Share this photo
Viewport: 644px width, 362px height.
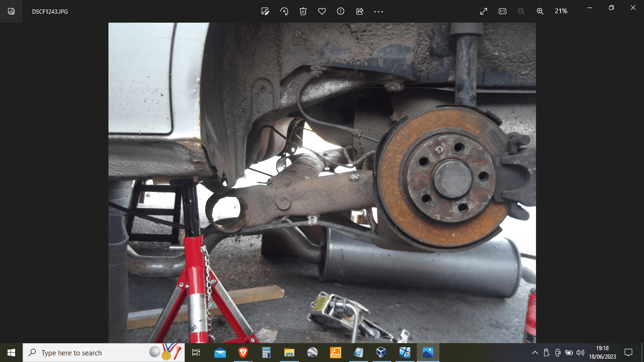[359, 11]
